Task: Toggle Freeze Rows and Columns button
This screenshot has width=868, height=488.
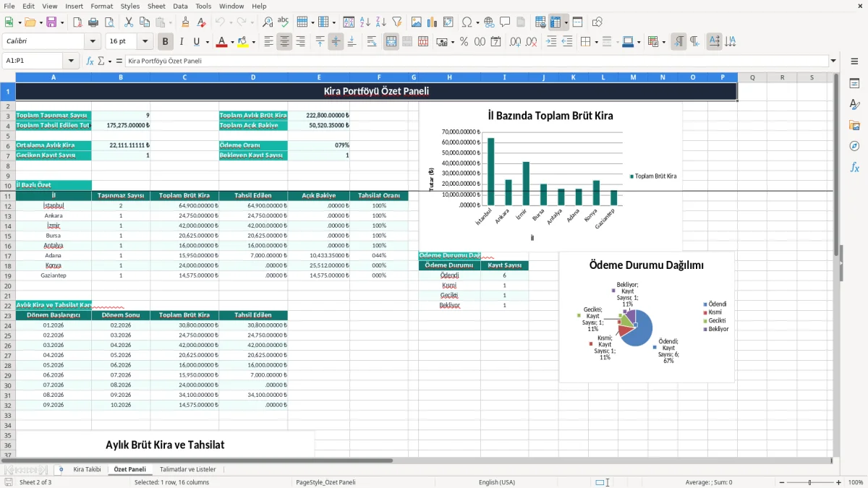Action: click(x=555, y=22)
